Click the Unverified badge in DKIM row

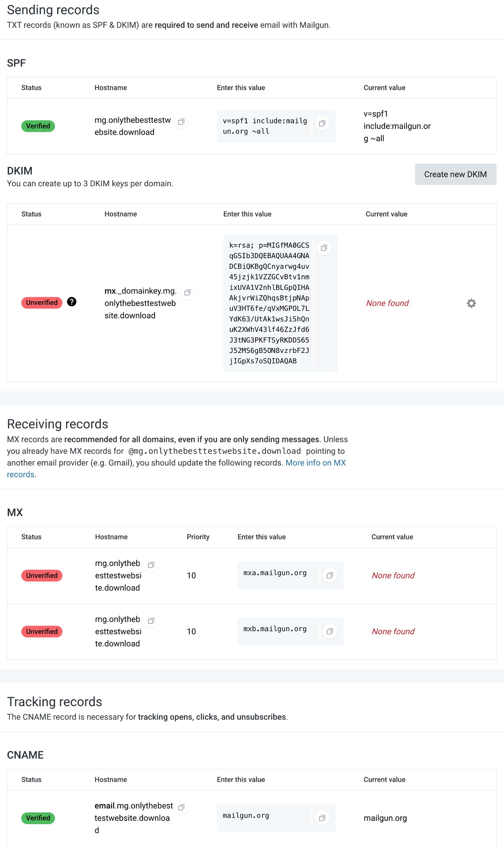coord(42,303)
